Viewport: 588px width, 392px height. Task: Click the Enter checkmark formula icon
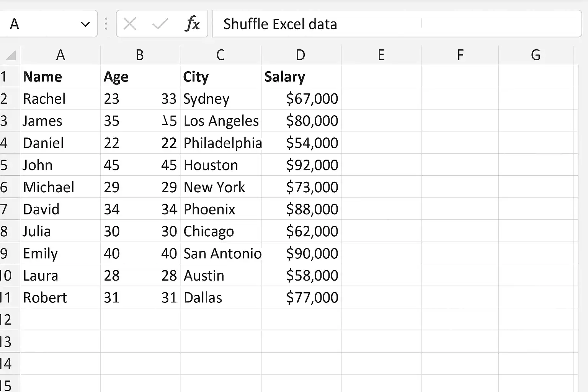(x=160, y=24)
